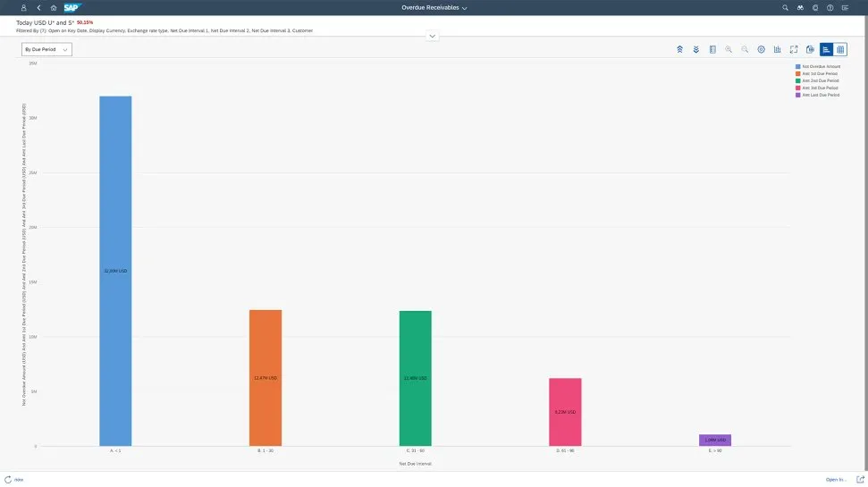Click Amt Last Due Period legend entry
This screenshot has height=487, width=868.
point(818,96)
